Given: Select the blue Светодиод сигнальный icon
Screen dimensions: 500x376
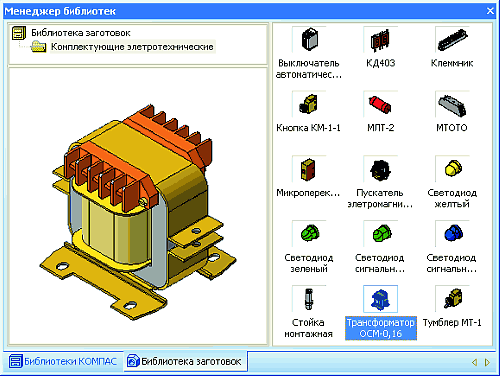Looking at the screenshot, I should tap(452, 234).
